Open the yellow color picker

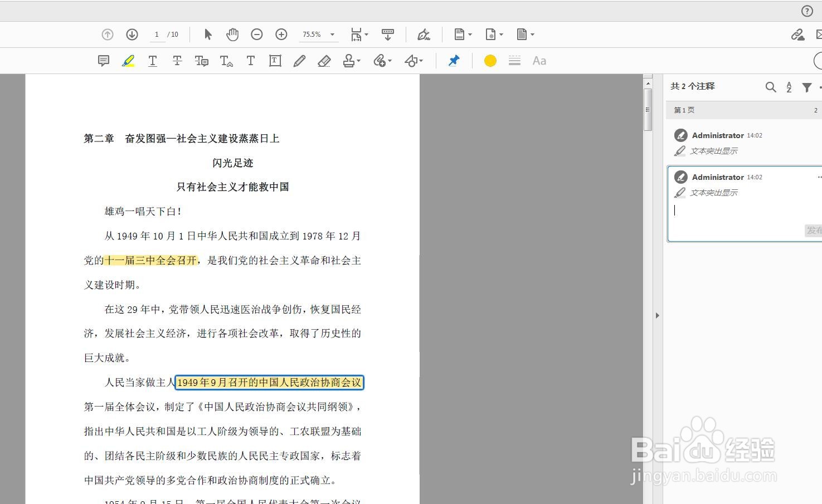(490, 61)
